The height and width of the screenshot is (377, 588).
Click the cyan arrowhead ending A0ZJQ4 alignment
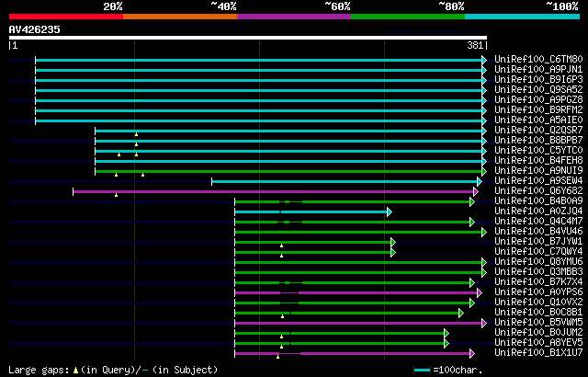pos(390,211)
